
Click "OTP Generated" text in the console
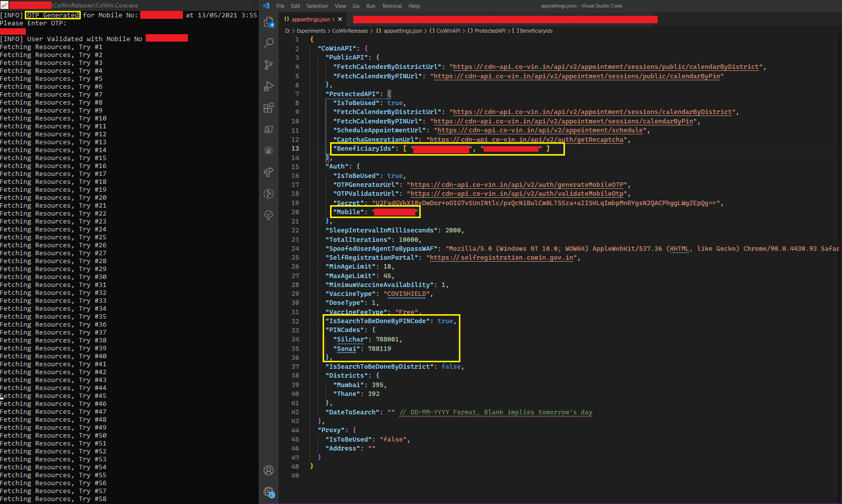[53, 15]
